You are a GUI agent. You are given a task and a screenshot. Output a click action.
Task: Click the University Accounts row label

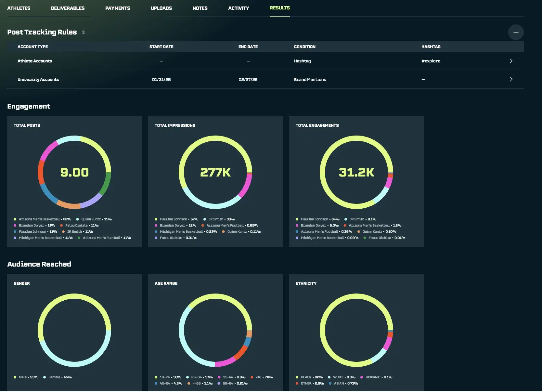click(38, 79)
